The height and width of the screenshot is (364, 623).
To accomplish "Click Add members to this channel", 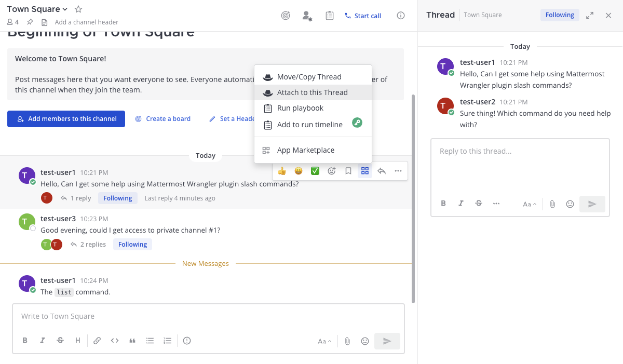I will 66,119.
